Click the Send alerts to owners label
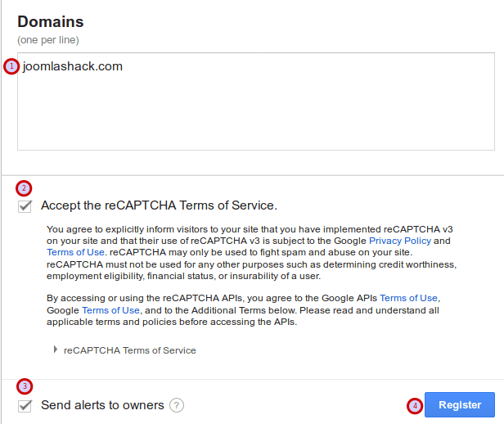Image resolution: width=504 pixels, height=424 pixels. click(x=102, y=405)
